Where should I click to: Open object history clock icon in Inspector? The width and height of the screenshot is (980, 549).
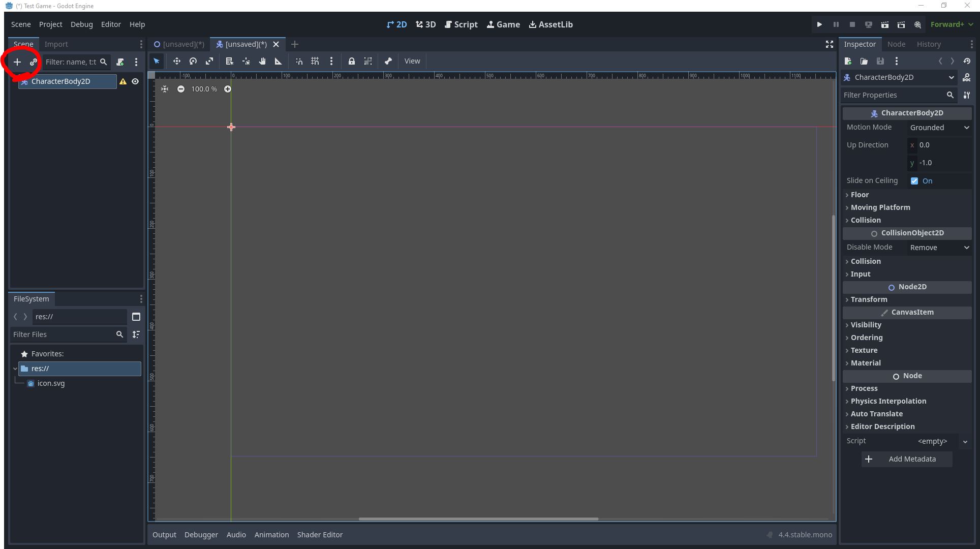click(967, 61)
